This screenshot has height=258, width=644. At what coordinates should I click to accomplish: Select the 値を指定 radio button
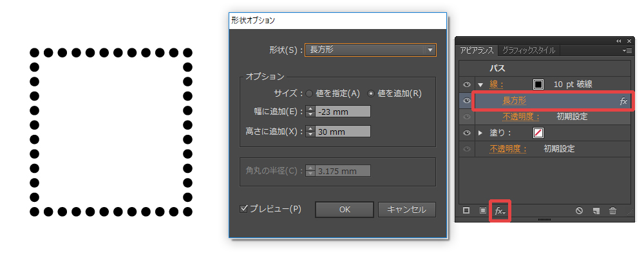310,94
